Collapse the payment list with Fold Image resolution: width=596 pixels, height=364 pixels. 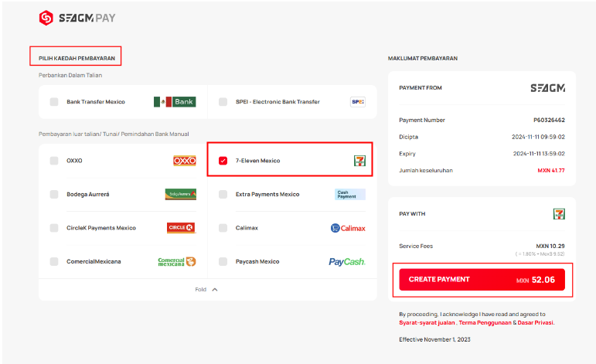(206, 290)
